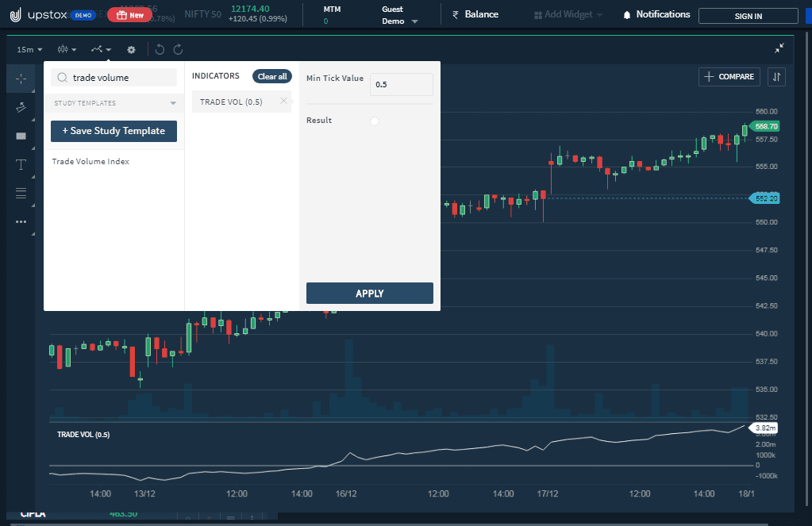Click the search magnifier icon

62,78
